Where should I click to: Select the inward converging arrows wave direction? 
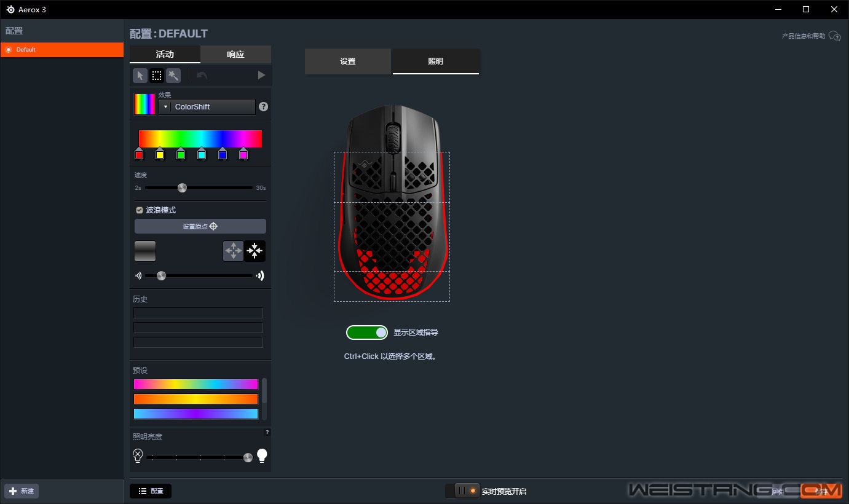coord(255,251)
